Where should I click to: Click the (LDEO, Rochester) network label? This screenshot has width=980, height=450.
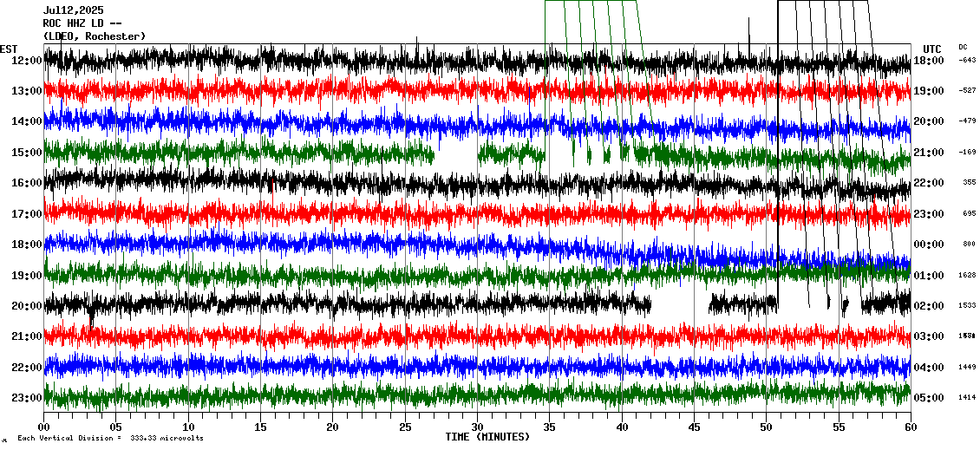pos(94,36)
